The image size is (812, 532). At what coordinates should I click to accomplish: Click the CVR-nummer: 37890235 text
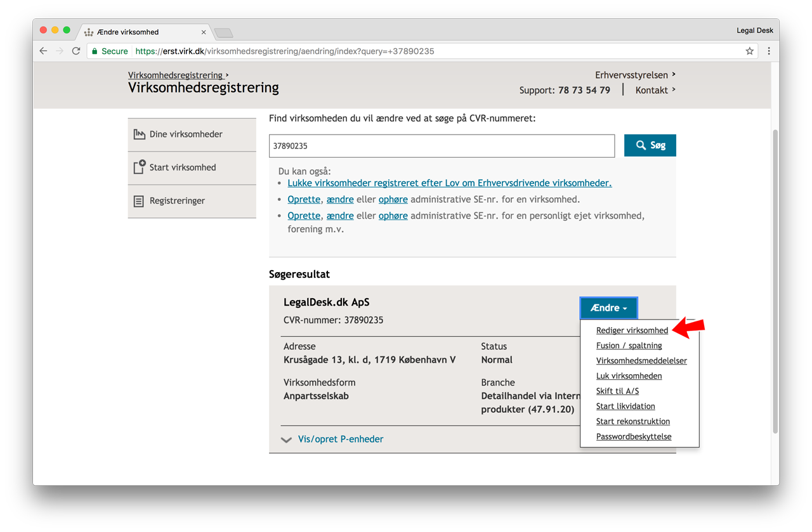click(x=333, y=320)
